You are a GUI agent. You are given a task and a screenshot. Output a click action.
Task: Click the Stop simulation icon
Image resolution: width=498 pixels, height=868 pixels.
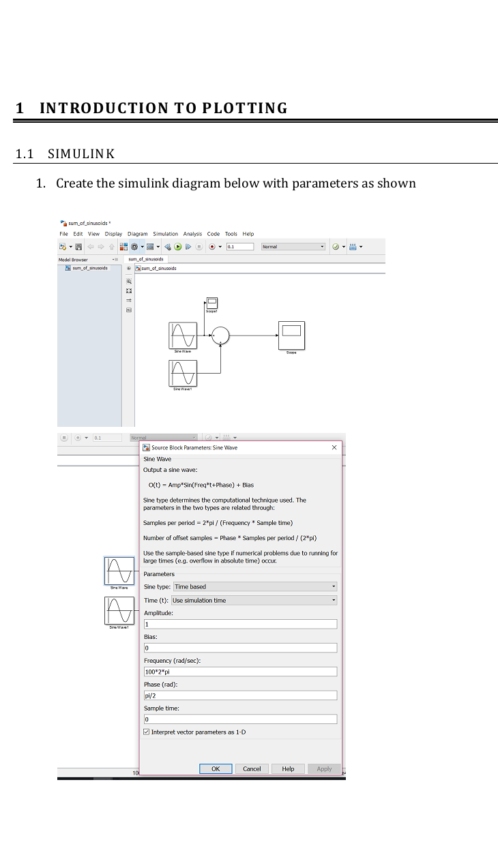click(199, 246)
